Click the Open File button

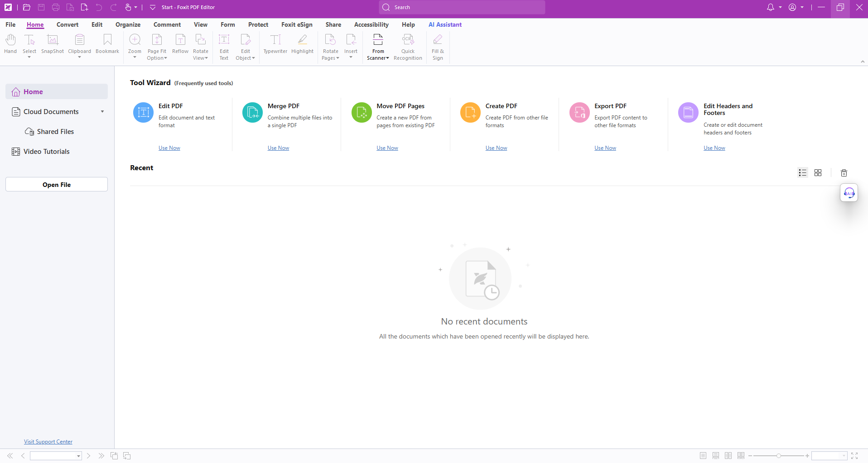(x=57, y=185)
